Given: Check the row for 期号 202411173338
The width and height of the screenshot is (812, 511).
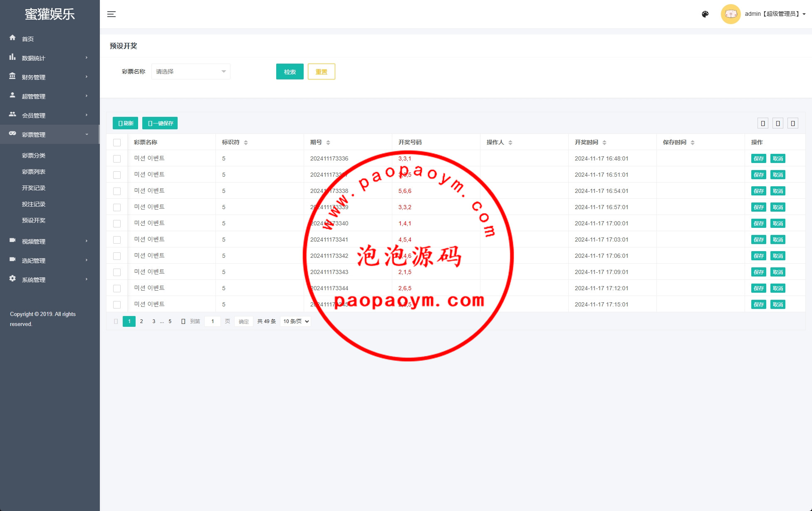Looking at the screenshot, I should pyautogui.click(x=117, y=191).
